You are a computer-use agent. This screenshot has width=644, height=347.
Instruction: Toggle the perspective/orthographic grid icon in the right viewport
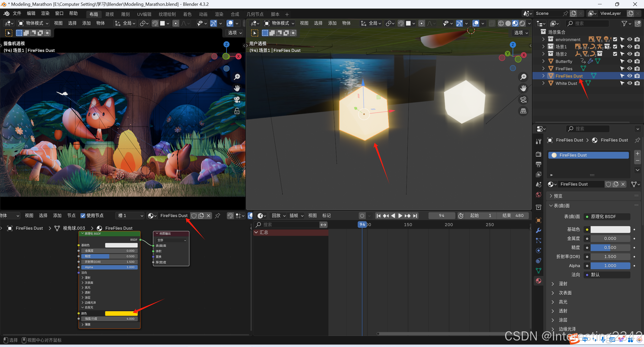click(x=523, y=111)
